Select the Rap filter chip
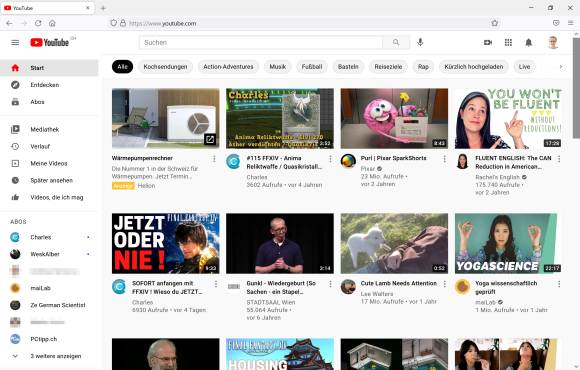 coord(423,67)
